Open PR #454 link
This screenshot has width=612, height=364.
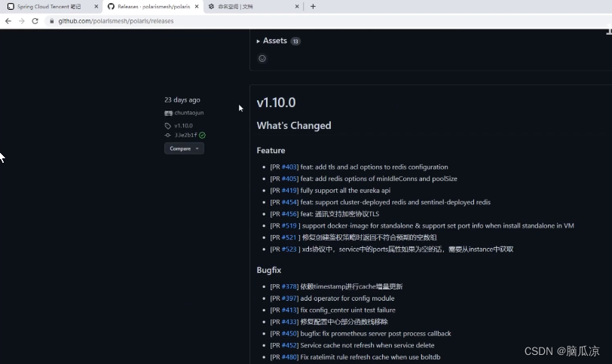point(289,202)
